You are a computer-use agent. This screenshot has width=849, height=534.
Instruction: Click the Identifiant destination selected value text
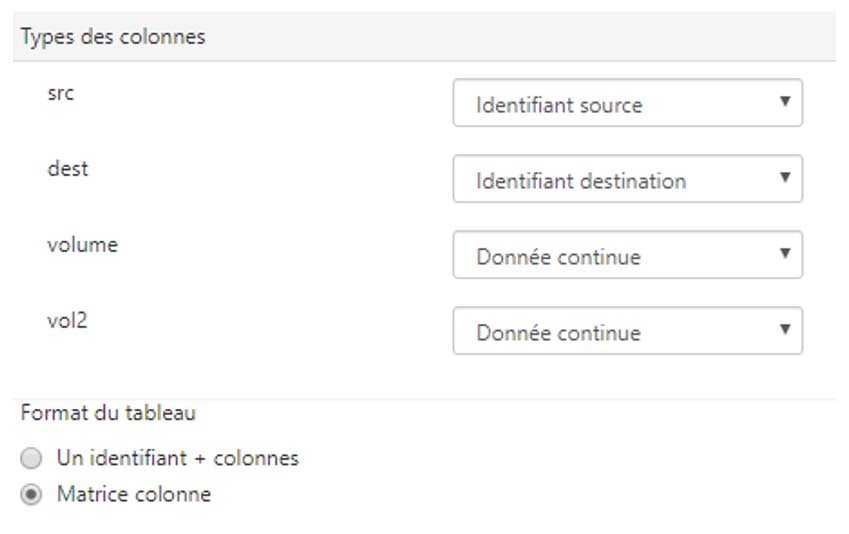(x=581, y=181)
